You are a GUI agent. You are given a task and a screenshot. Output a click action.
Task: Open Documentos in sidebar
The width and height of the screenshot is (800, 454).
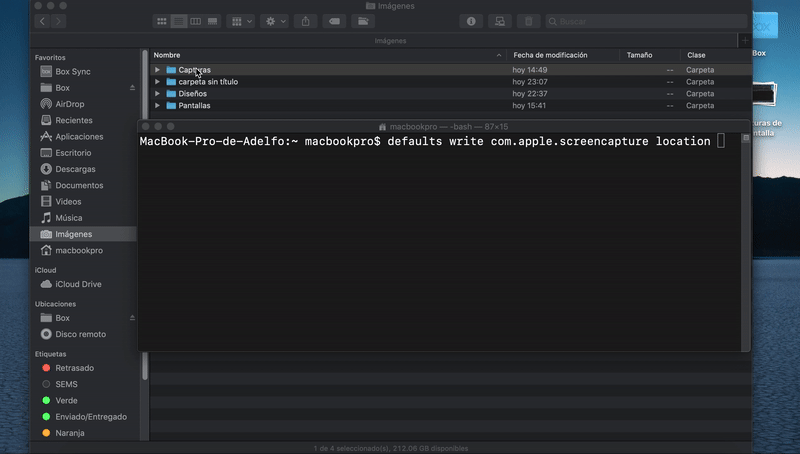[x=79, y=186]
